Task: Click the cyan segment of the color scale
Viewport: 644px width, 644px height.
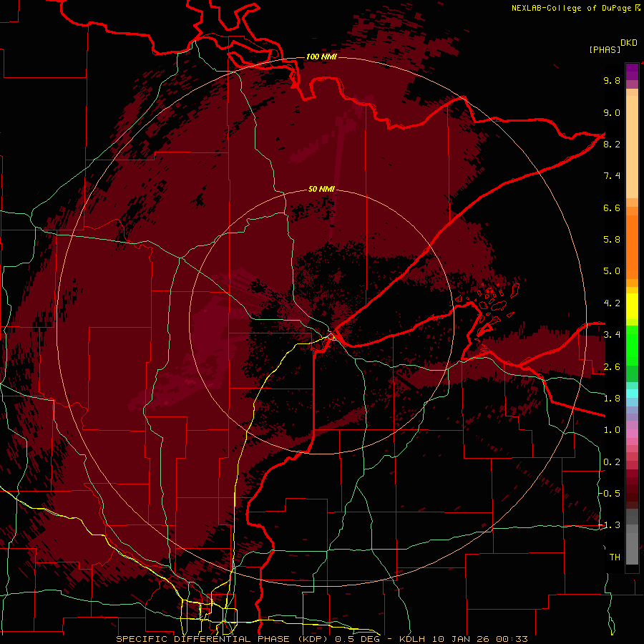Action: click(632, 394)
